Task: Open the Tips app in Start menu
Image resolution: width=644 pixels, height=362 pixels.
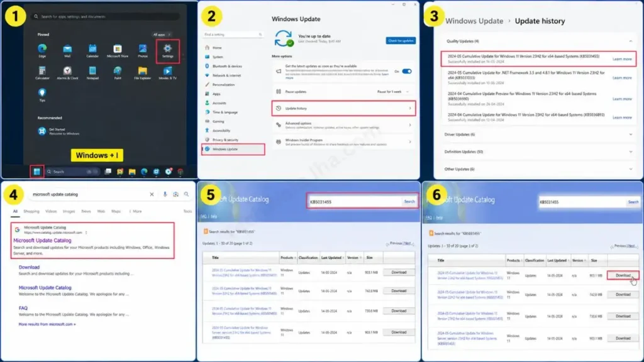Action: (42, 95)
